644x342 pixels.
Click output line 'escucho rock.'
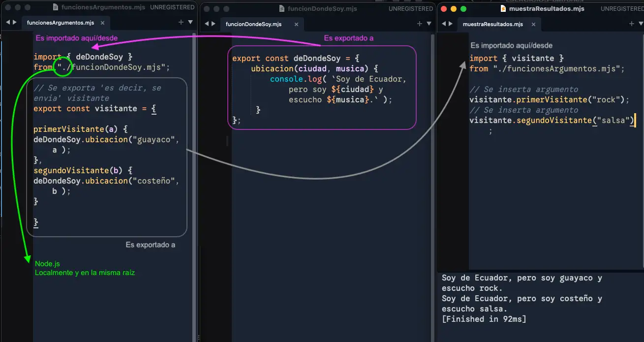pyautogui.click(x=472, y=288)
